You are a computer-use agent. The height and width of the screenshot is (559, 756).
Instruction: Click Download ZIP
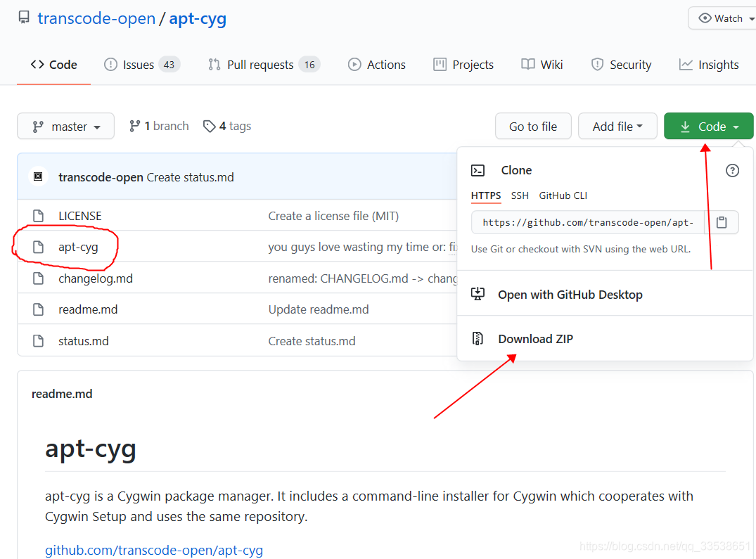click(x=535, y=339)
